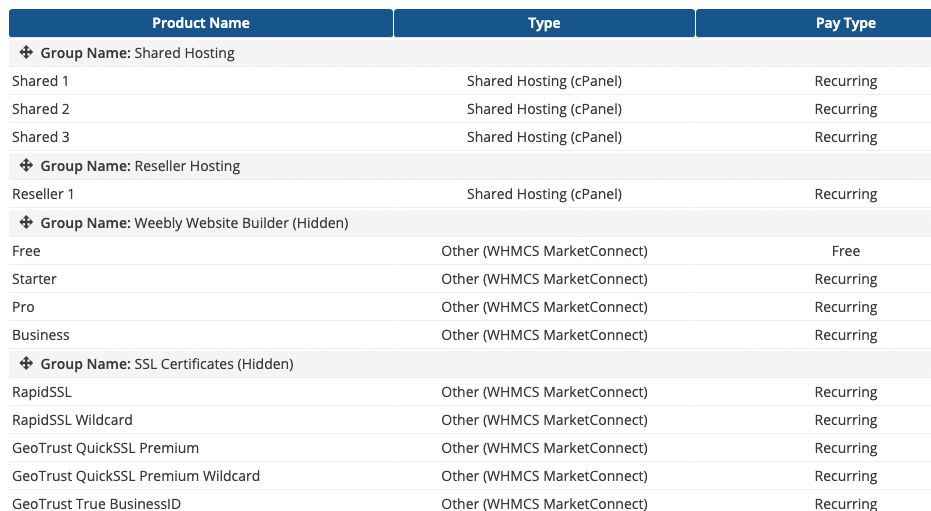Click the Free pay type value
The width and height of the screenshot is (931, 511).
pyautogui.click(x=846, y=251)
